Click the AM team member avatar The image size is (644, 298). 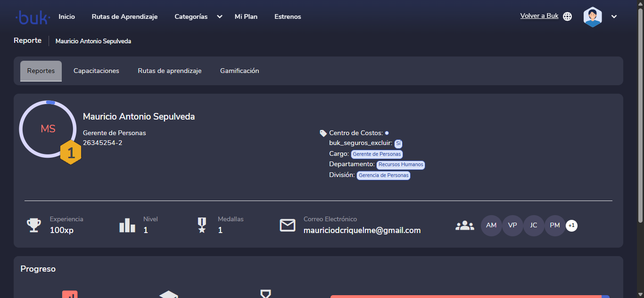(x=491, y=226)
